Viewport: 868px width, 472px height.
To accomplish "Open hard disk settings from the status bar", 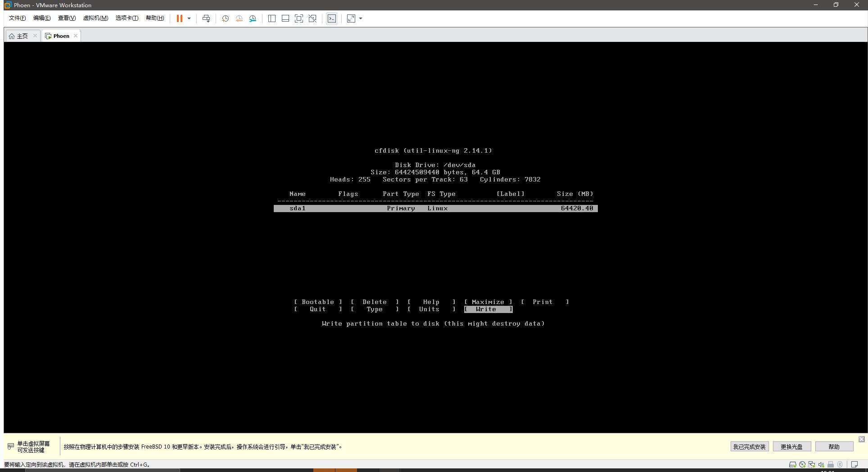I will [x=792, y=464].
